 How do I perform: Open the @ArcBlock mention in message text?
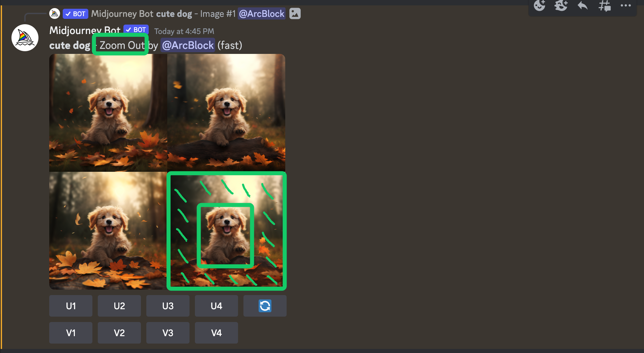188,45
